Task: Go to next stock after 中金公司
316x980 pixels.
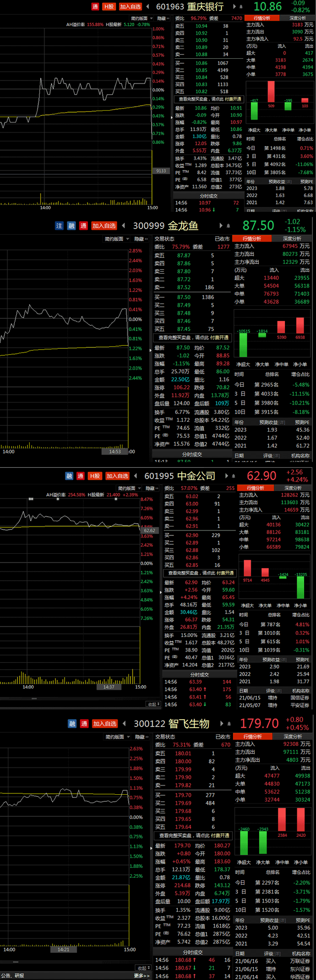Action: point(227,476)
